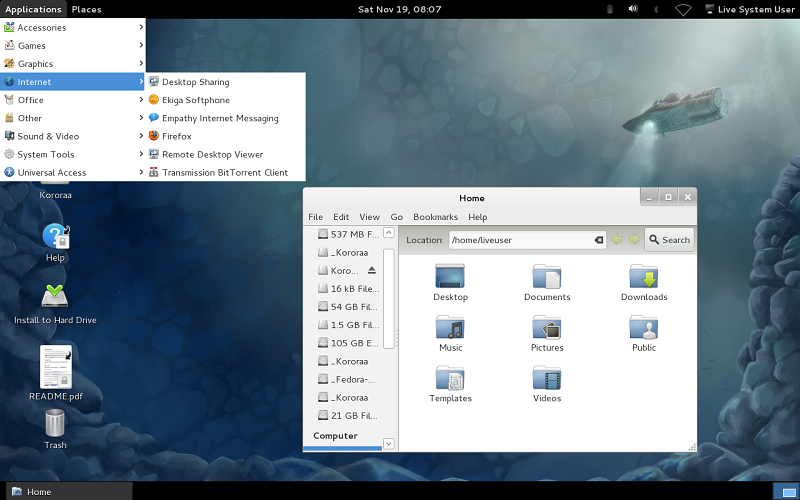Screen dimensions: 800x500
Task: Open Transmission BitTorrent Client
Action: (x=224, y=172)
